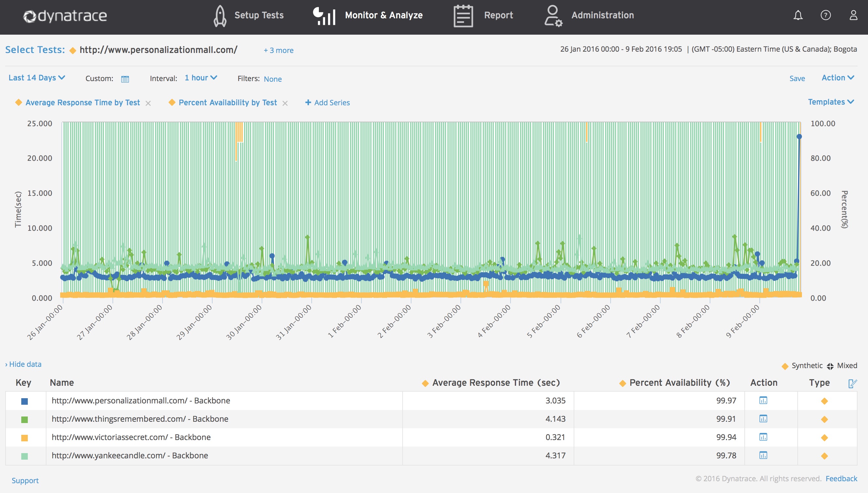Click the date range text at top right

tap(621, 49)
